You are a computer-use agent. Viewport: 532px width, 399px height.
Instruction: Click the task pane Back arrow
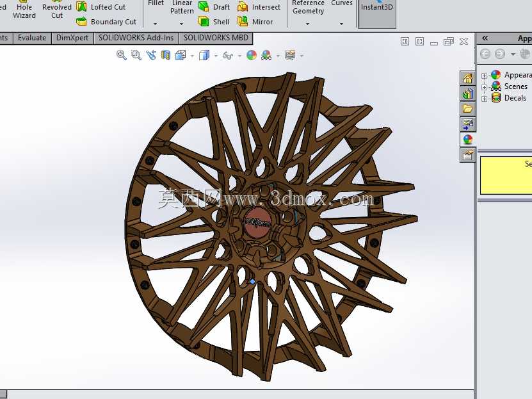pyautogui.click(x=485, y=54)
